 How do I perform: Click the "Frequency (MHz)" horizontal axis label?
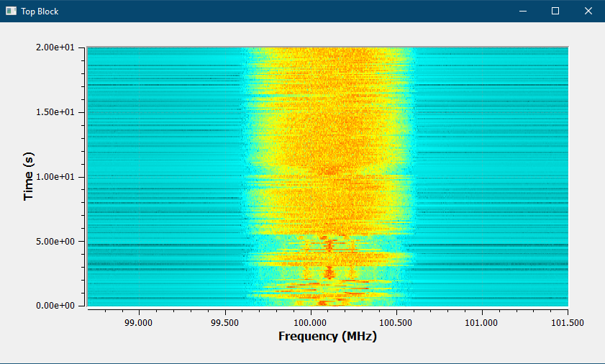coord(327,337)
